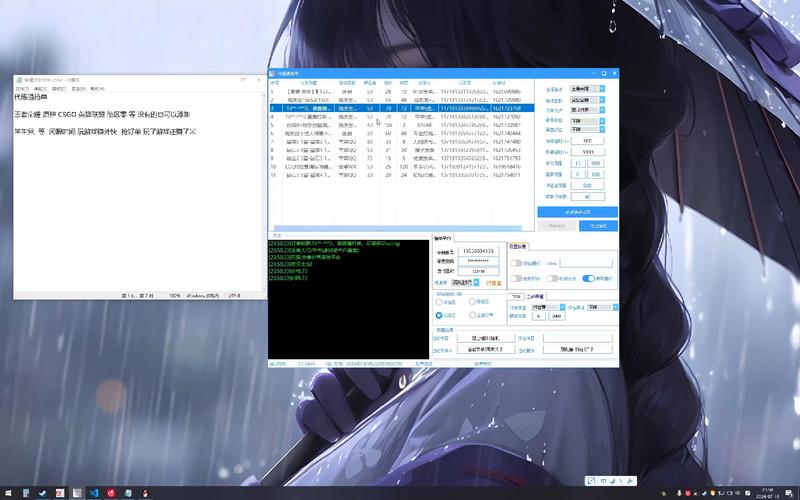The image size is (800, 500).
Task: Click the microphone icon in the system tray
Action: (679, 493)
